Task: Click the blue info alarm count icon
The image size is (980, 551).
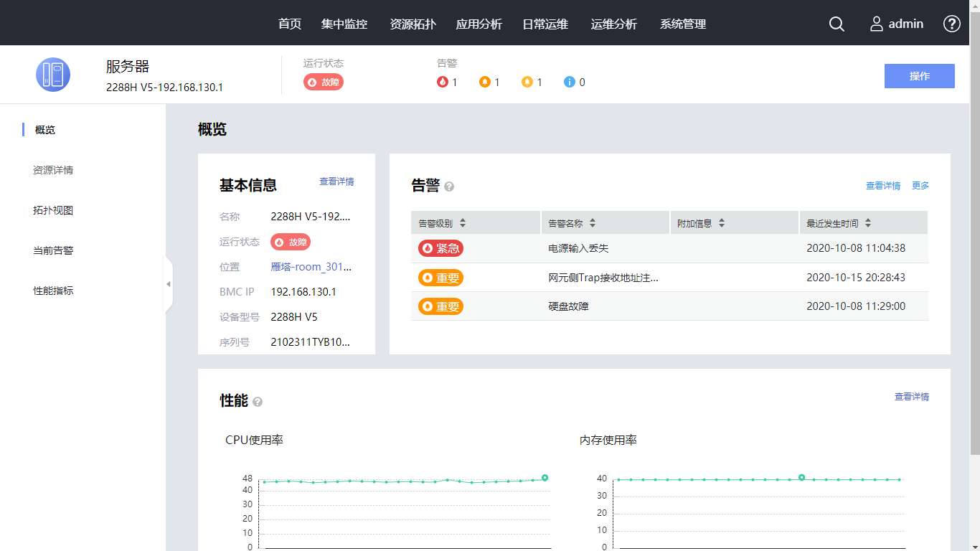Action: (570, 82)
